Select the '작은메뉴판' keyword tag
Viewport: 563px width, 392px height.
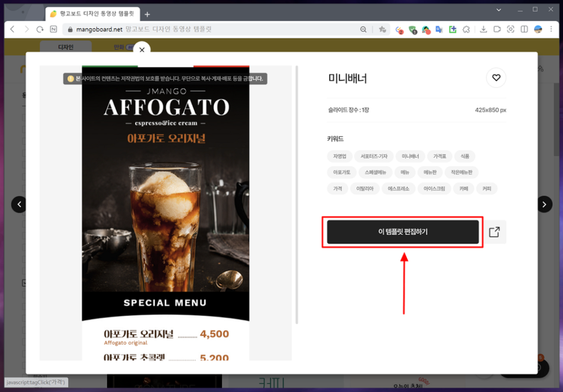(x=462, y=172)
